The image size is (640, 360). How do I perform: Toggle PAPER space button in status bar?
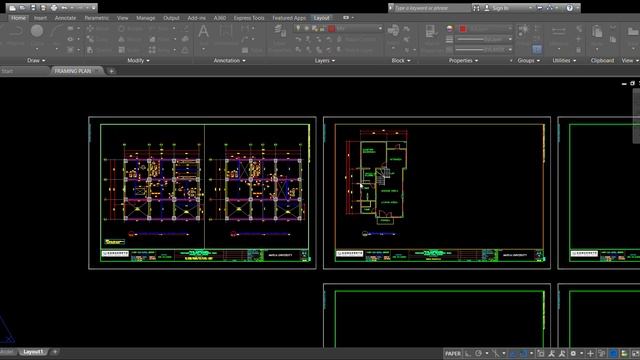click(x=453, y=353)
